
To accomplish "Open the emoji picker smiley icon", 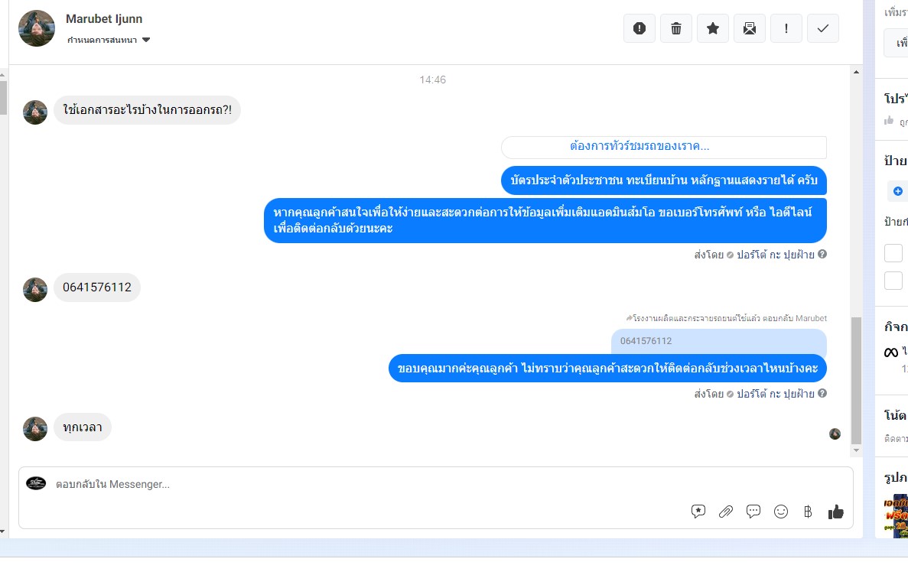I will pyautogui.click(x=781, y=512).
